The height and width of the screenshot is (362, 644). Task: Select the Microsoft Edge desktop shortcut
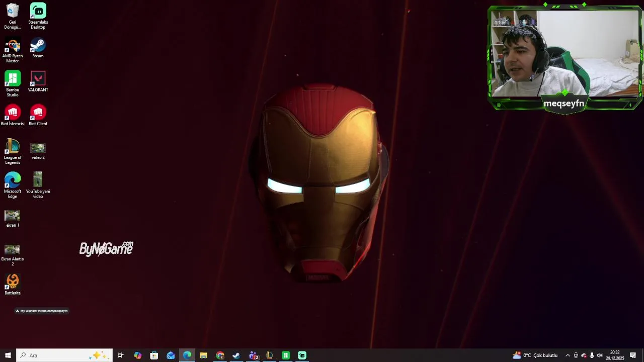tap(13, 186)
